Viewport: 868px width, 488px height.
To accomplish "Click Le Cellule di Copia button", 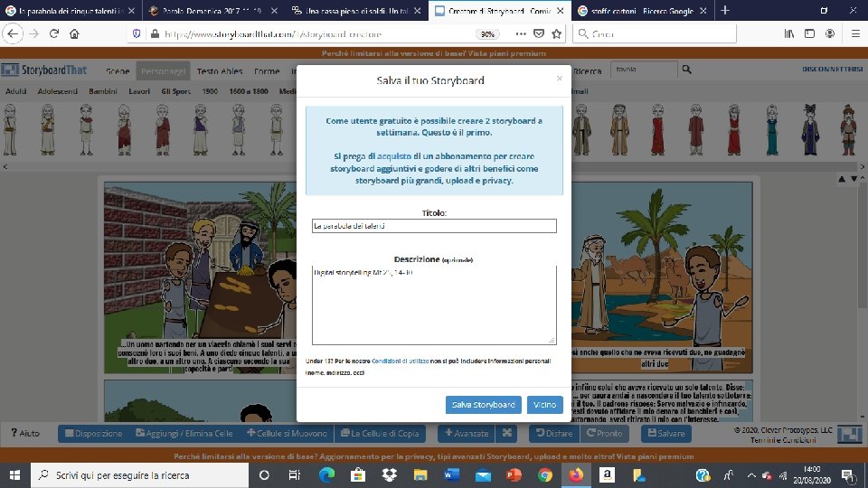I will 380,433.
